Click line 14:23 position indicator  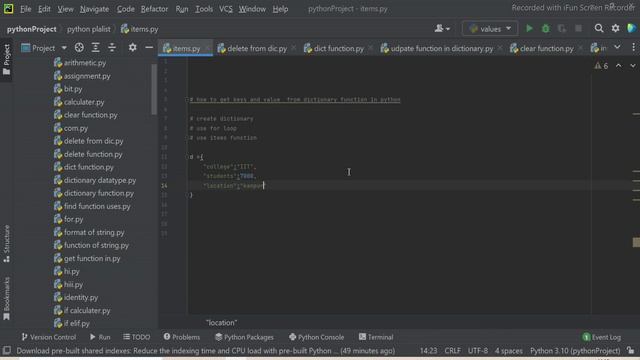[x=428, y=351]
